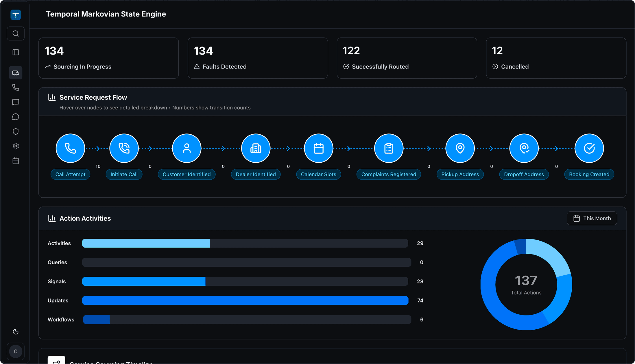635x364 pixels.
Task: Select the Cancelled summary card
Action: 556,58
